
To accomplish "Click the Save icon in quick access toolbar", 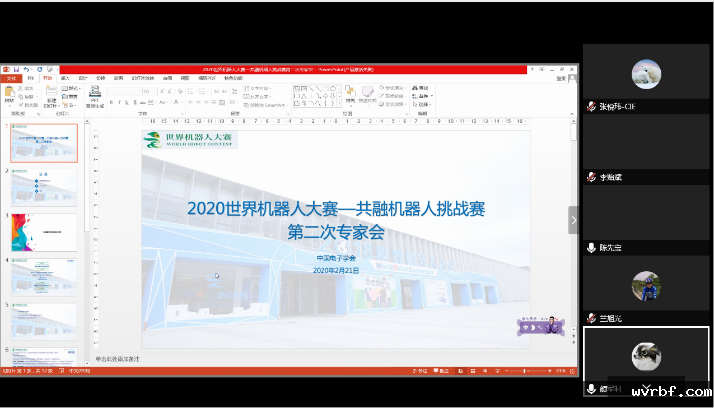I will 18,69.
